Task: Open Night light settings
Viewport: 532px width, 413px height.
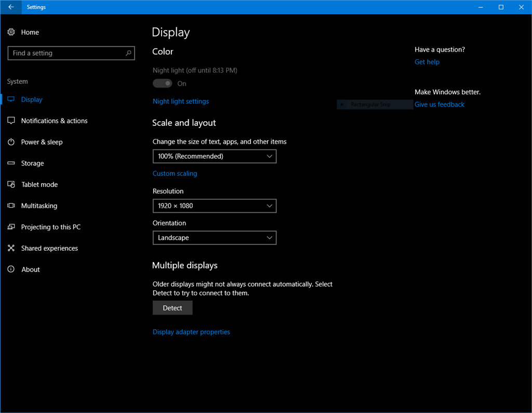Action: 181,101
